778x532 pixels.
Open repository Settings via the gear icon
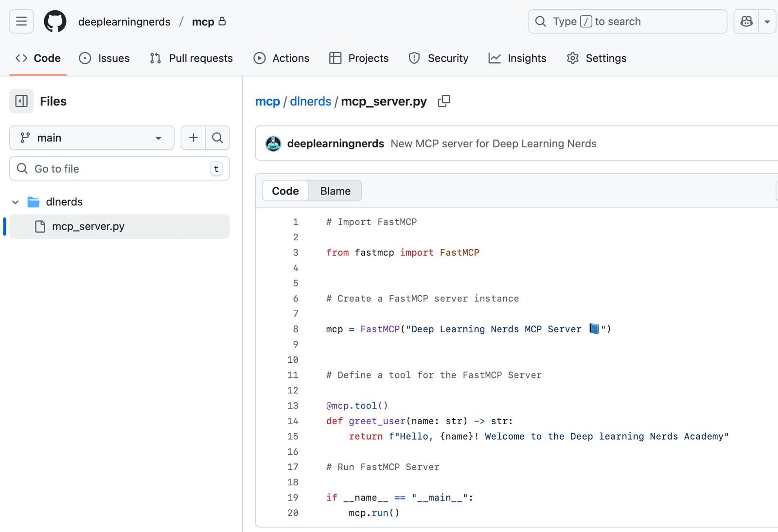click(572, 58)
